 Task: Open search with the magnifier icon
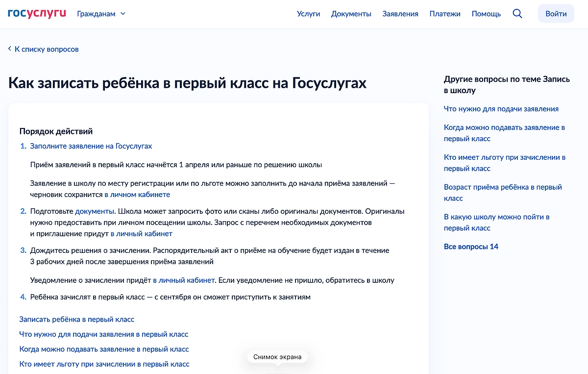517,14
